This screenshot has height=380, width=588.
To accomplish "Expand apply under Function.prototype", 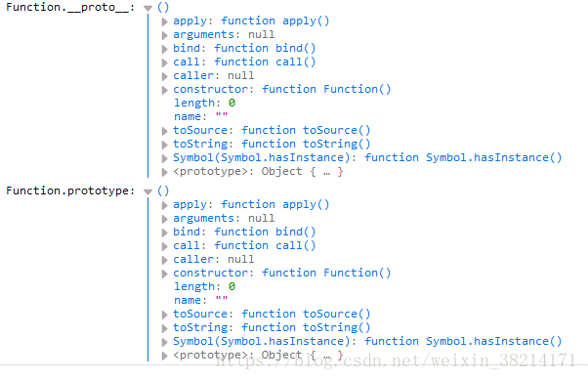I will 164,205.
